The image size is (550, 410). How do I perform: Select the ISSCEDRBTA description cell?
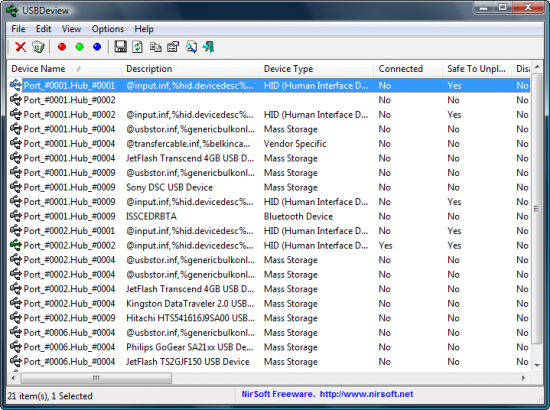pos(151,216)
